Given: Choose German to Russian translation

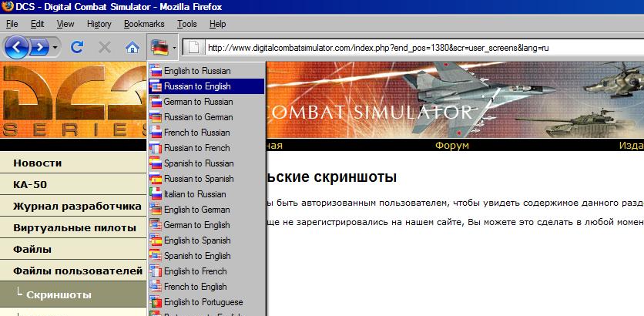Looking at the screenshot, I should (x=206, y=102).
